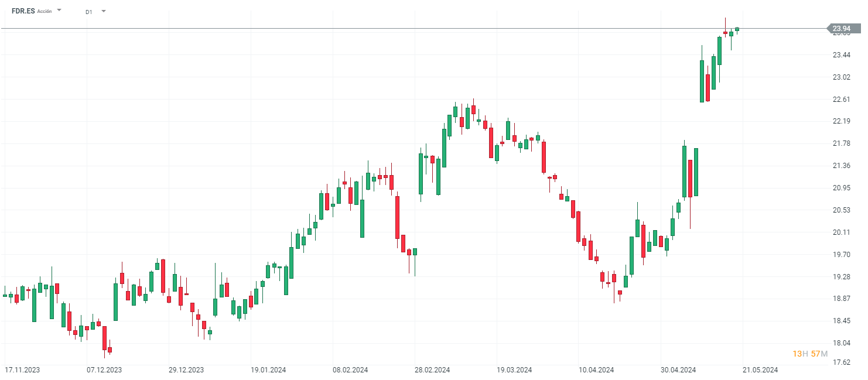Click the 13H 57M candle countdown timer
The height and width of the screenshot is (380, 868).
[x=809, y=354]
